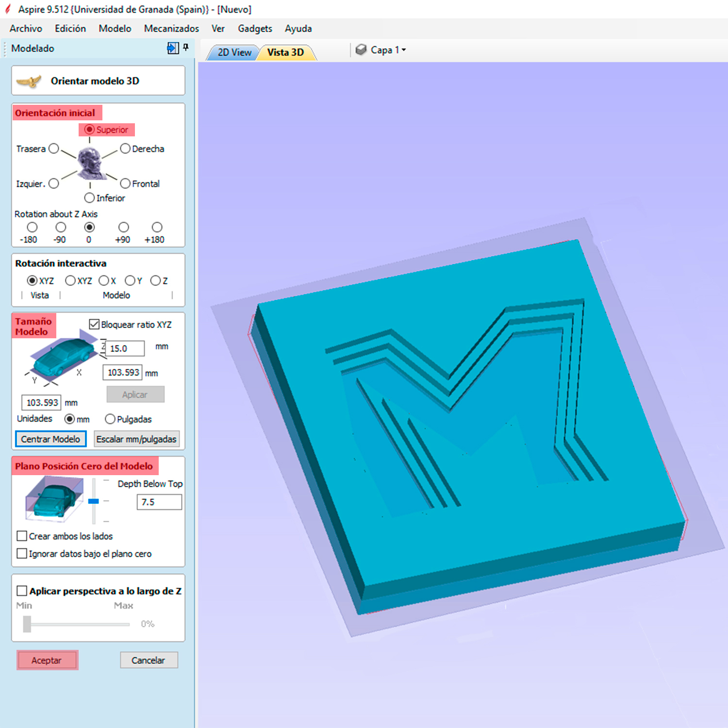The height and width of the screenshot is (728, 728).
Task: Select +90 rotation about Z axis
Action: click(x=124, y=227)
